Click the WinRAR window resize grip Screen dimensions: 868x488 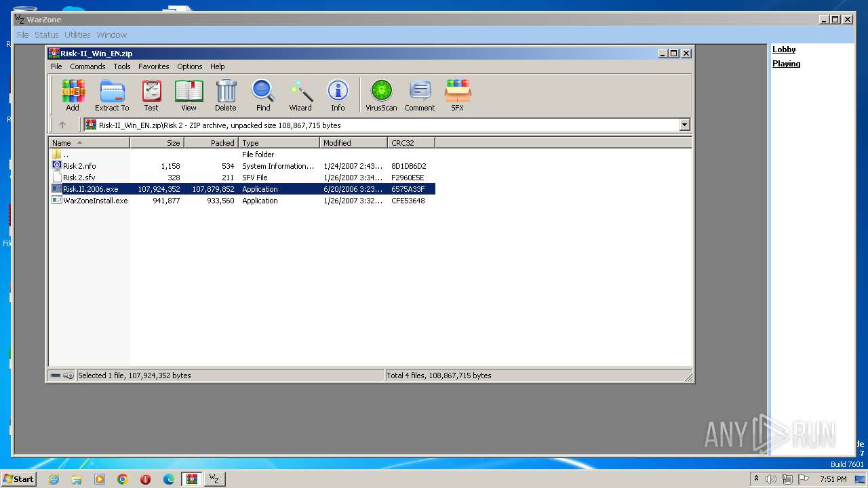pos(688,377)
